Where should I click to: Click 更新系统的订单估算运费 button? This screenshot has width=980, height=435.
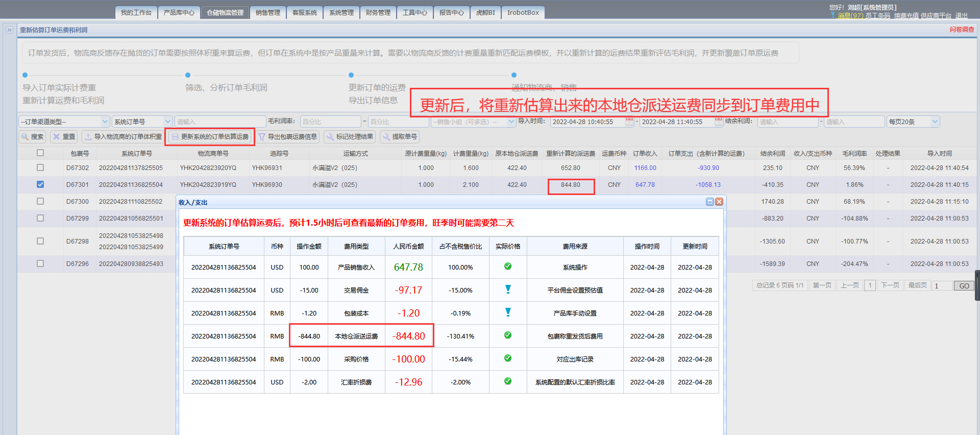coord(210,137)
